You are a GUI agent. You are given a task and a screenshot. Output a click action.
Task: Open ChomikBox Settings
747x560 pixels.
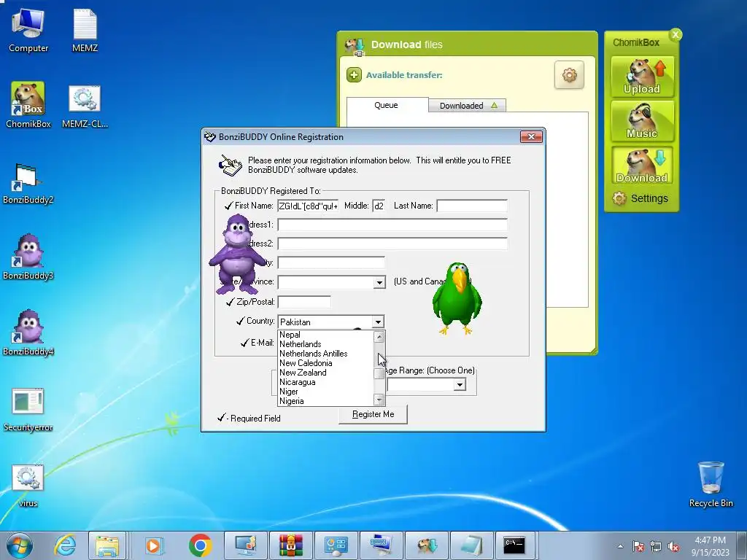(640, 198)
